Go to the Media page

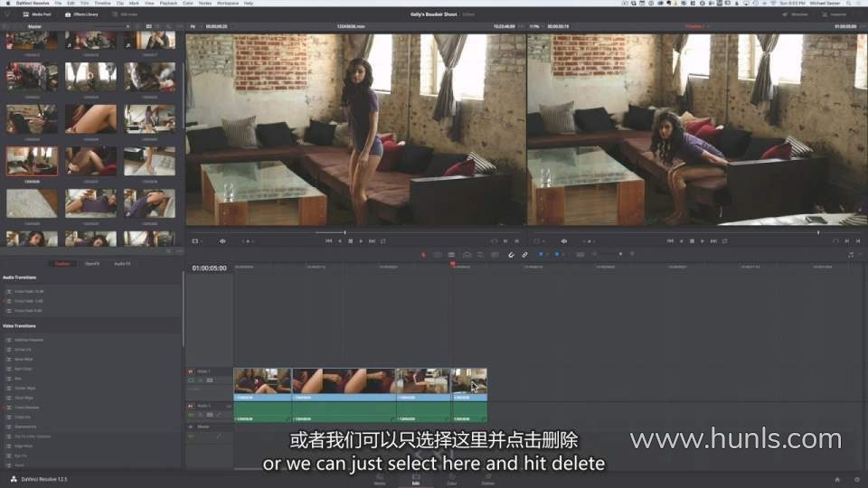[x=380, y=479]
